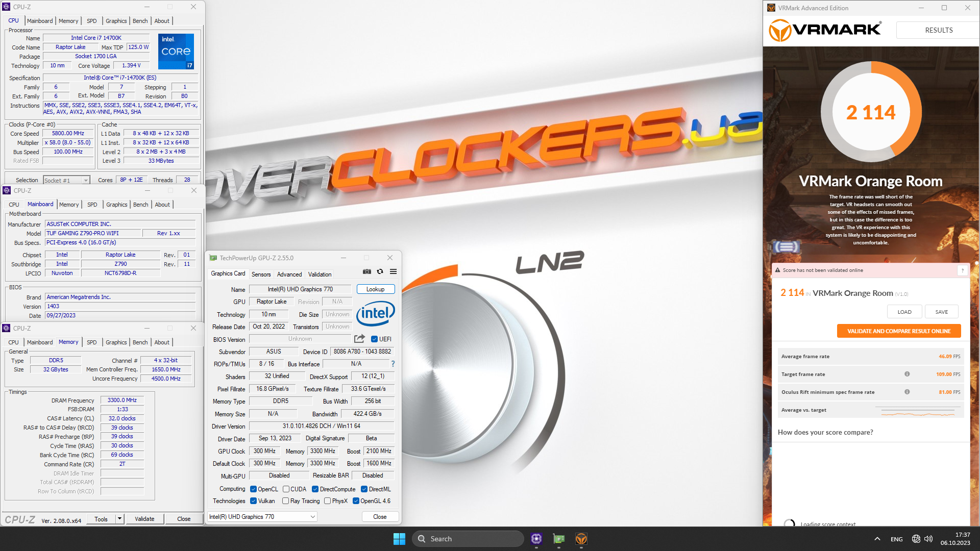The image size is (980, 551).
Task: Click the taskbar clock and date
Action: (955, 539)
